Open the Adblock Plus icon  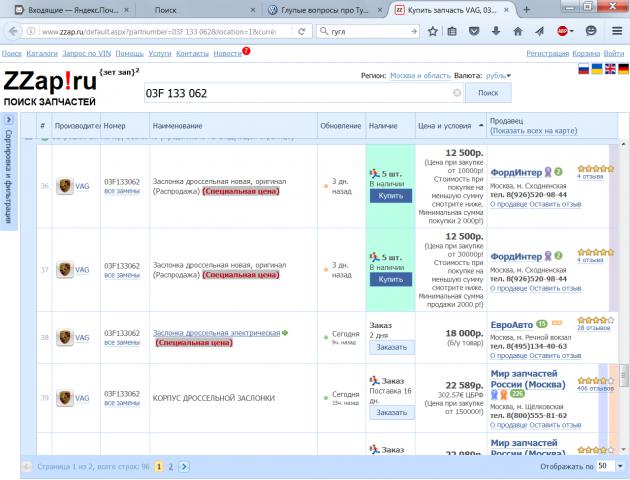click(562, 31)
